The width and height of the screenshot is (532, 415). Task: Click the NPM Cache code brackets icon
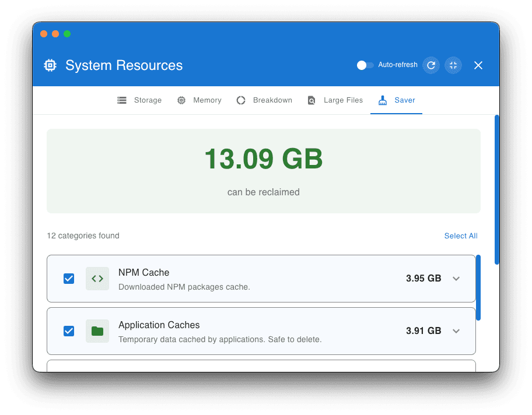point(97,279)
